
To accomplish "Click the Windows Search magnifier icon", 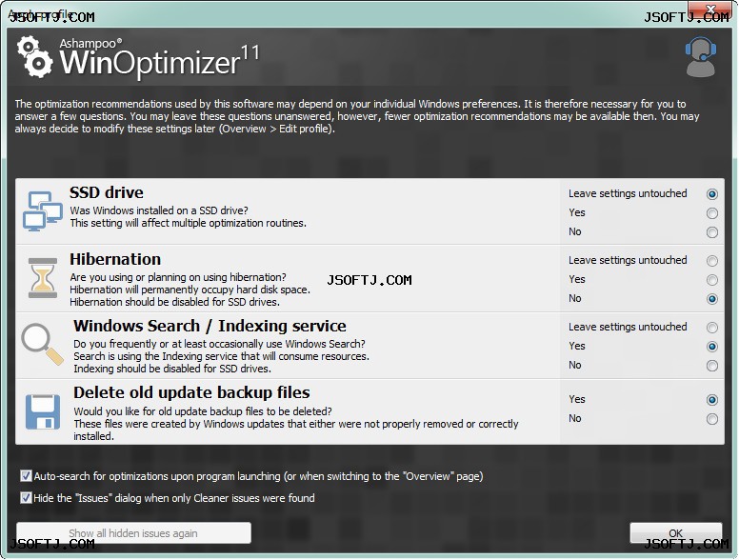I will pos(42,344).
